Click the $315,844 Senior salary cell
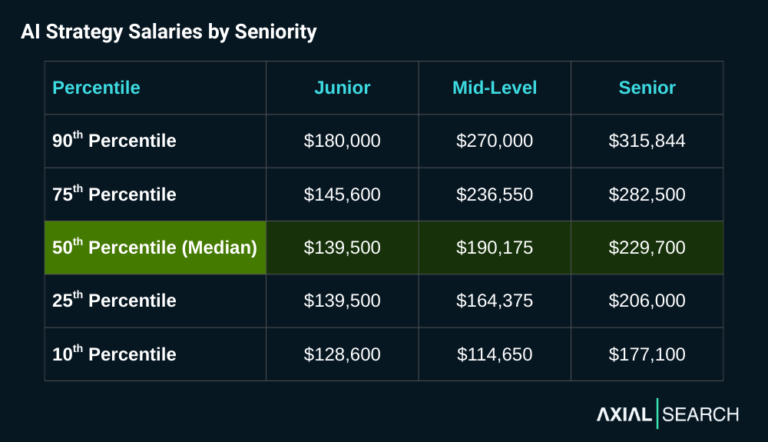The image size is (768, 442). coord(647,141)
